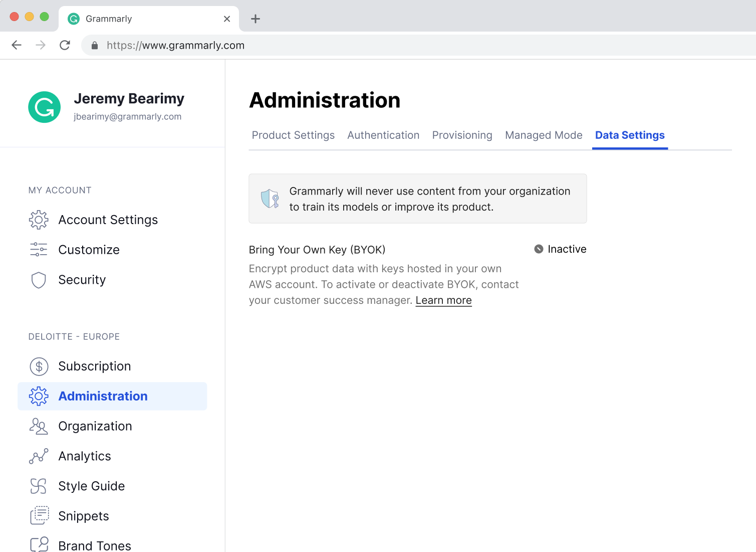Open Brand Tones in sidebar

pos(94,545)
